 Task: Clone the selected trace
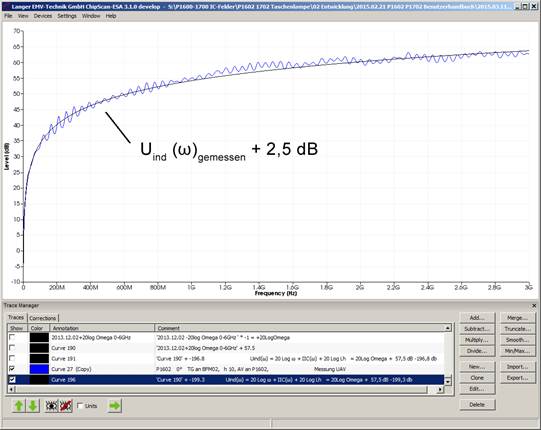click(x=477, y=378)
